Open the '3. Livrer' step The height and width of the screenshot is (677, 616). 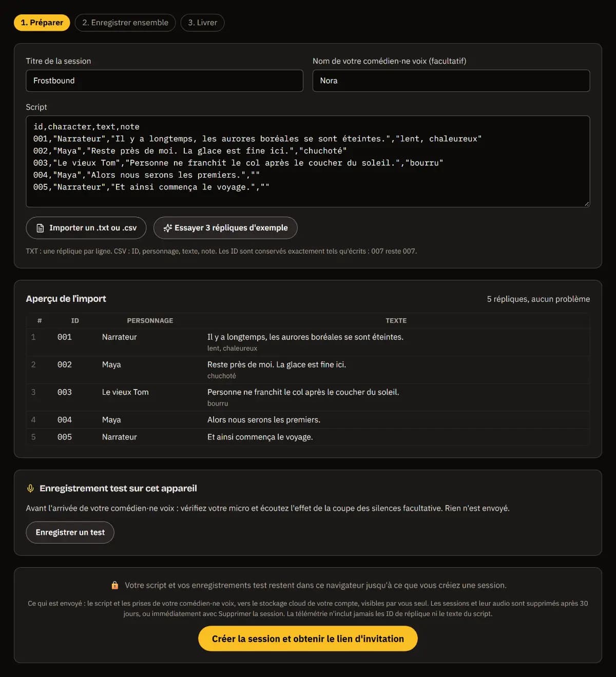pos(202,23)
